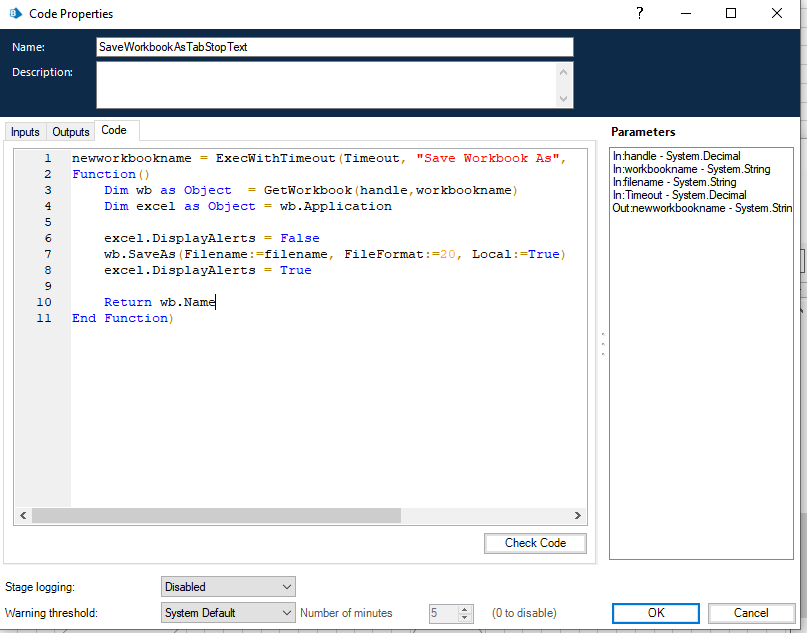Increase the Number of minutes value
807x633 pixels.
point(465,609)
